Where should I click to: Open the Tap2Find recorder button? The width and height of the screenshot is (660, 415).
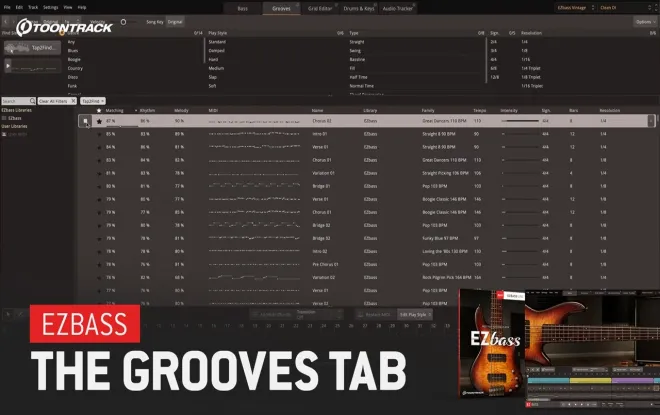pos(32,48)
